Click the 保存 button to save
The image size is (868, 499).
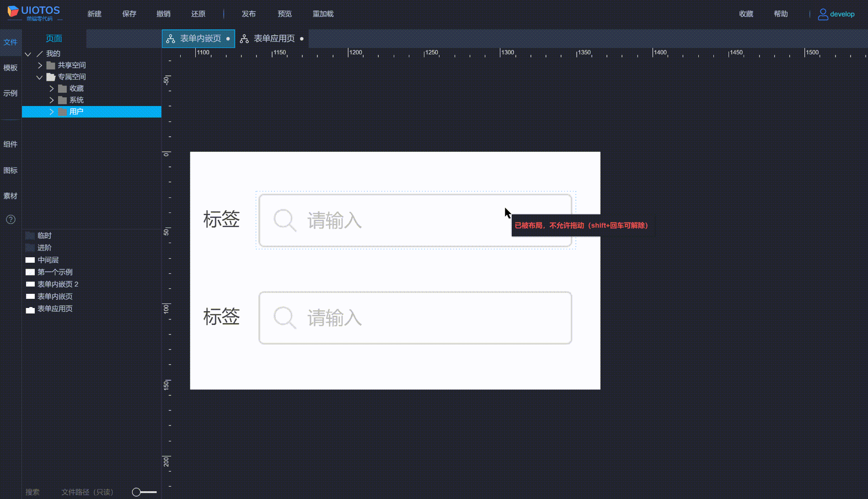(129, 14)
